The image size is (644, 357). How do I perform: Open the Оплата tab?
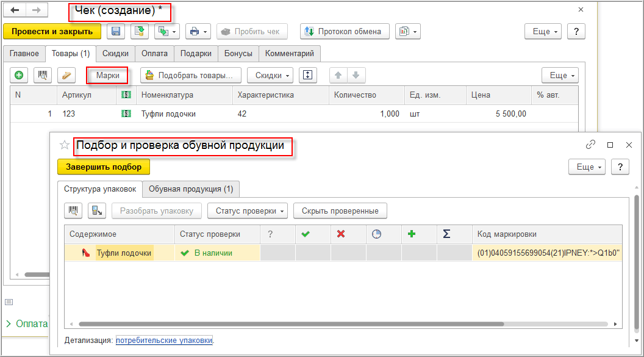154,54
